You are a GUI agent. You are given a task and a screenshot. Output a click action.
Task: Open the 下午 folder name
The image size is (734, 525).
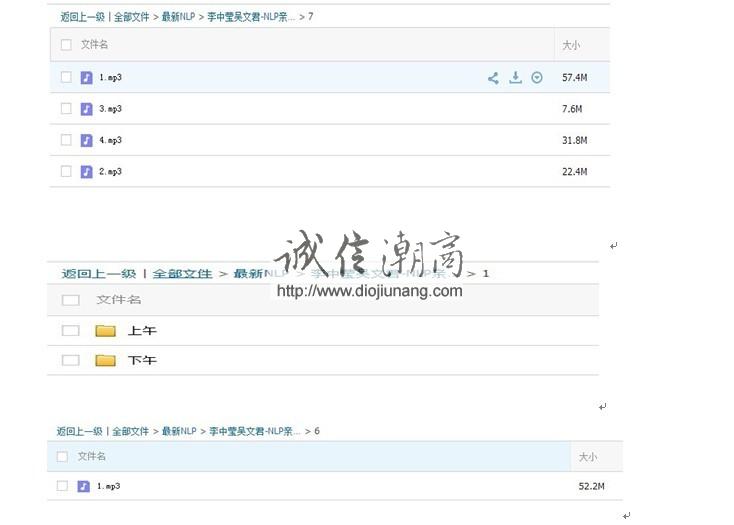(142, 360)
